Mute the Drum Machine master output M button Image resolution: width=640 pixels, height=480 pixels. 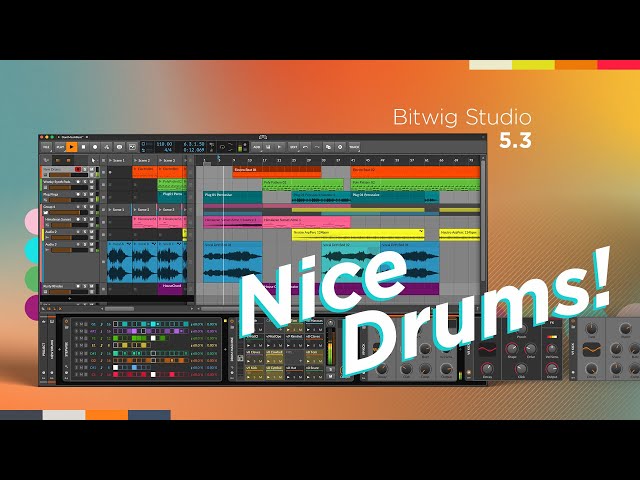coord(330,376)
